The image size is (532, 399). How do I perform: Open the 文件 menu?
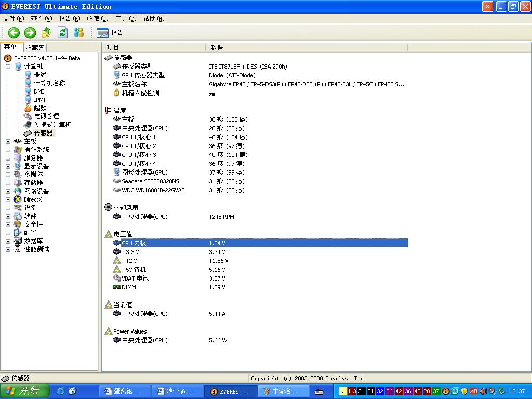tap(14, 19)
